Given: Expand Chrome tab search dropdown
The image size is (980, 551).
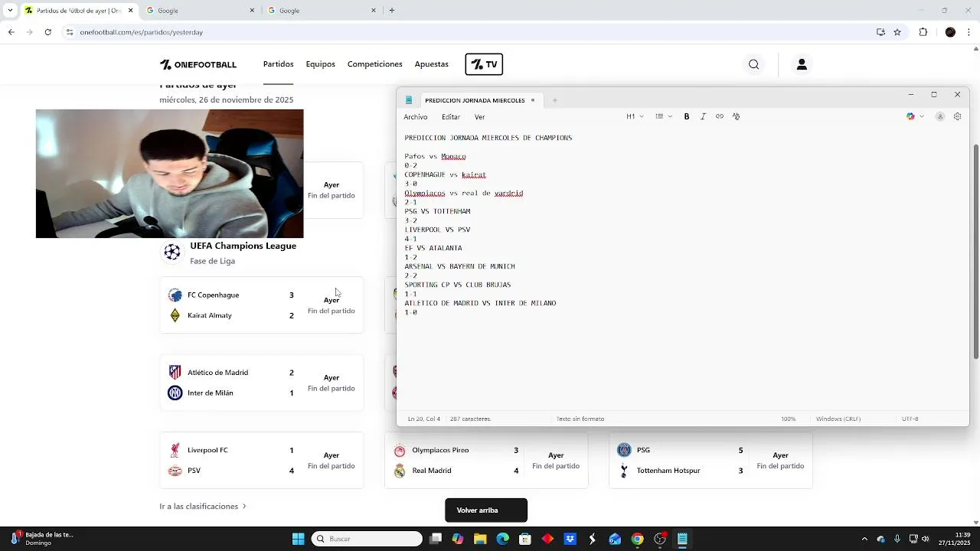Looking at the screenshot, I should coord(10,11).
